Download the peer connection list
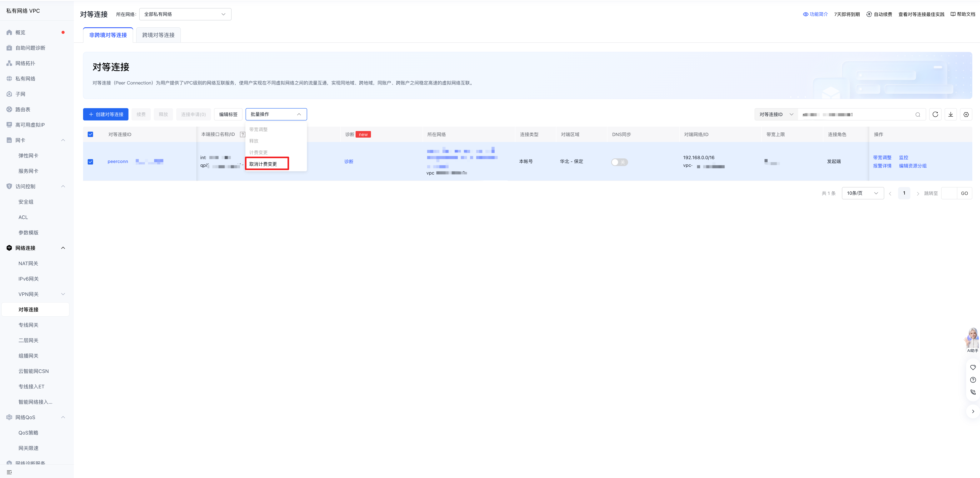980x478 pixels. pos(951,114)
